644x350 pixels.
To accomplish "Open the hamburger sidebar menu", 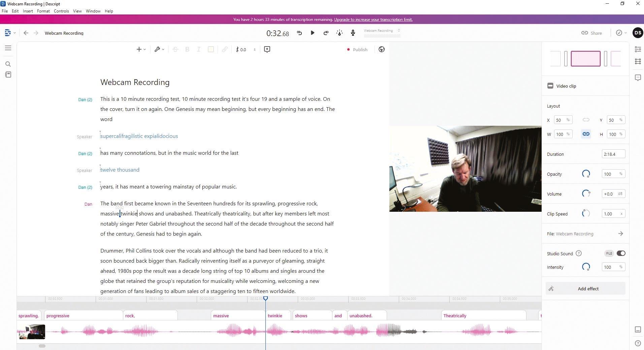I will click(8, 48).
